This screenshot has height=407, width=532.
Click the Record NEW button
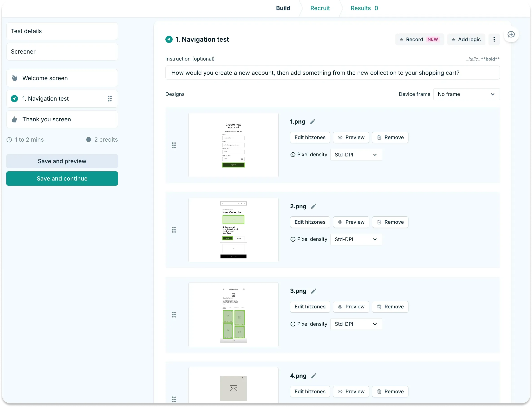(419, 39)
